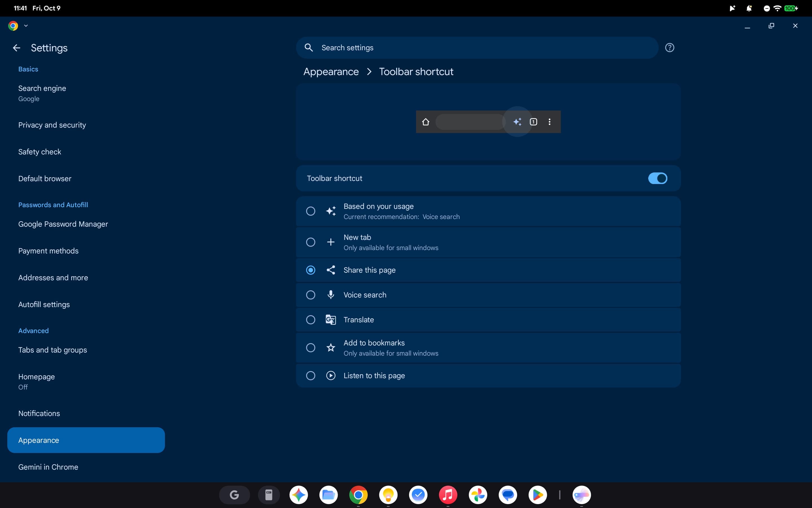The image size is (812, 508).
Task: Open Google Messages from the taskbar
Action: (x=508, y=495)
